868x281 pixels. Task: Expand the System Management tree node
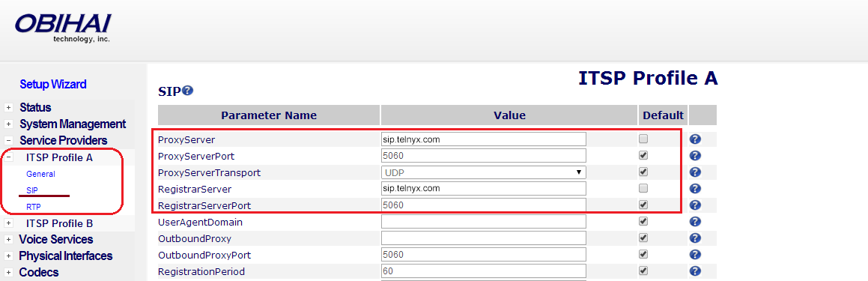click(x=8, y=124)
